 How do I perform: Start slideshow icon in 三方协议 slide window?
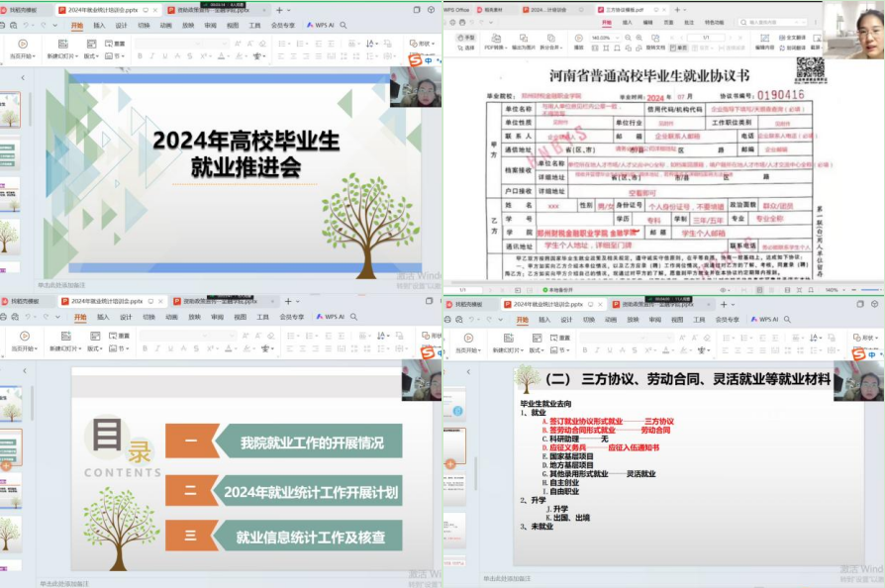point(468,338)
